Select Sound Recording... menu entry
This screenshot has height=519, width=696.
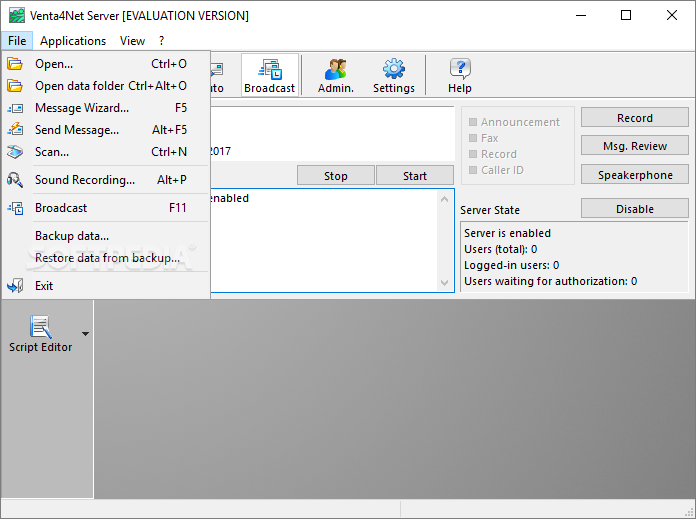click(x=106, y=180)
